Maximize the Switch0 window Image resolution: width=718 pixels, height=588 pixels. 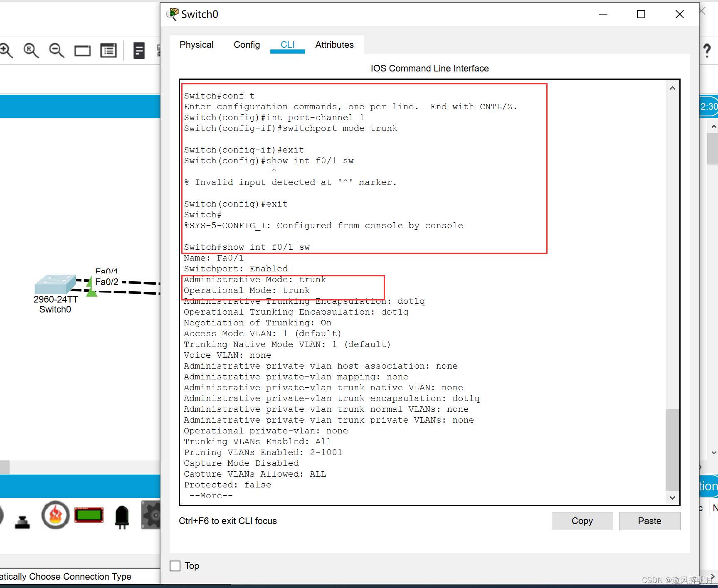pos(641,15)
